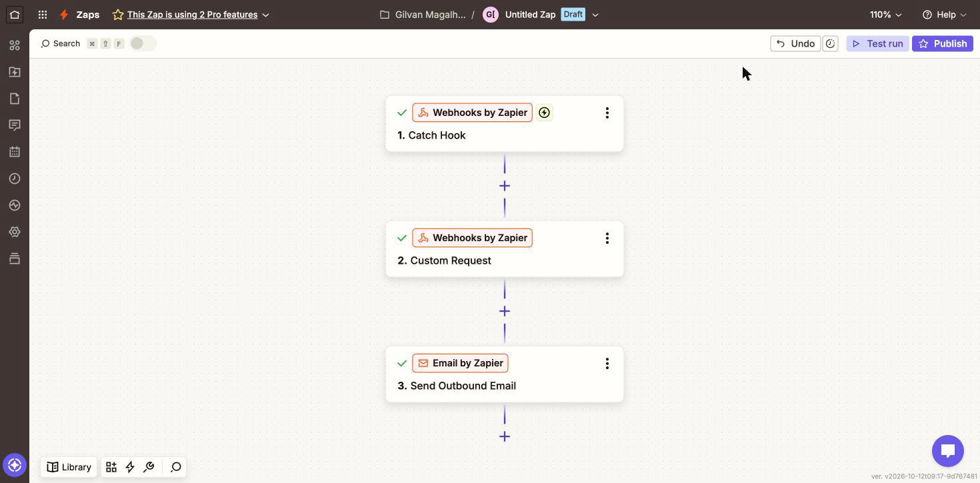
Task: Click the wrench tool icon in bottom toolbar
Action: (149, 467)
